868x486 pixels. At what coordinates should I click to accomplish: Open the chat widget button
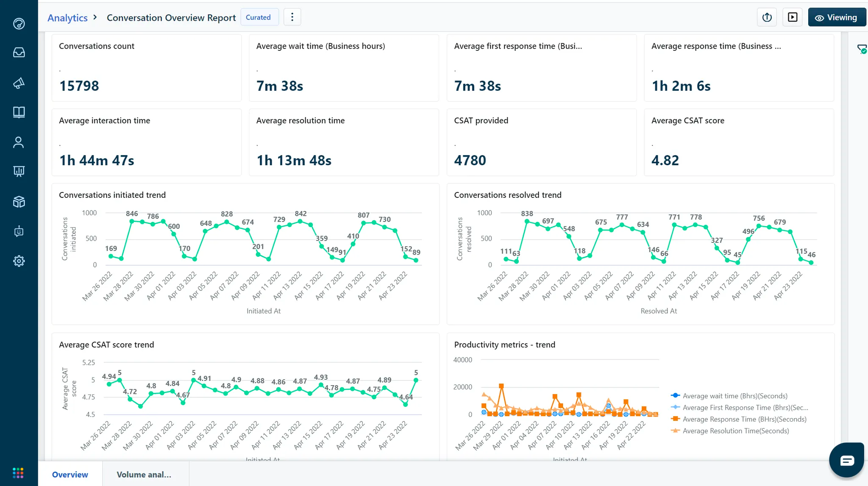coord(846,460)
